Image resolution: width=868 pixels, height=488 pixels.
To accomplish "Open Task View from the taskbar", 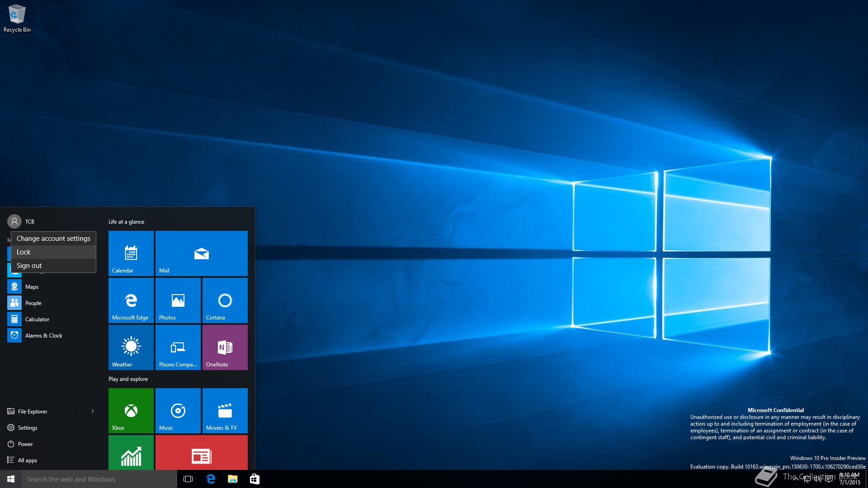I will point(188,479).
